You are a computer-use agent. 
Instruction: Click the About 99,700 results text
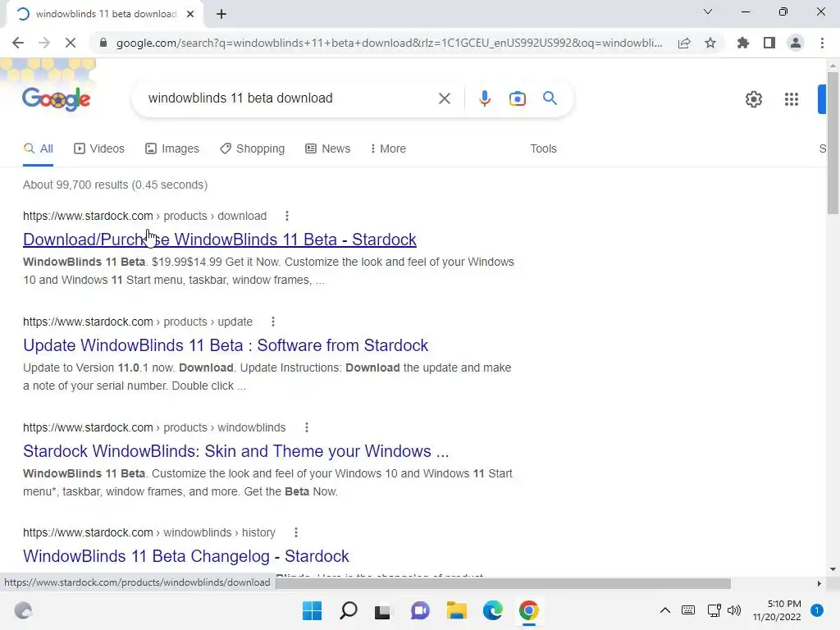tap(115, 185)
